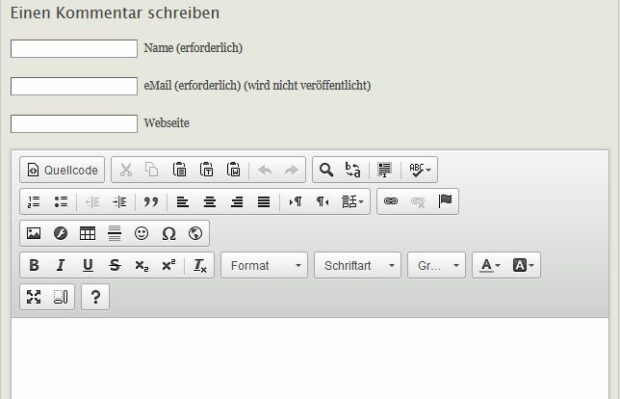
Task: Click Paste as plain text icon
Action: 206,170
